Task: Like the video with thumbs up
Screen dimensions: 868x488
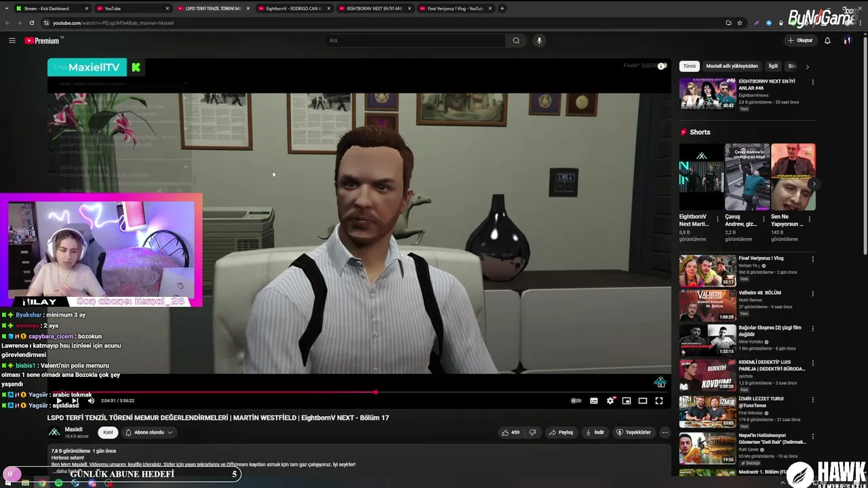Action: [x=510, y=432]
